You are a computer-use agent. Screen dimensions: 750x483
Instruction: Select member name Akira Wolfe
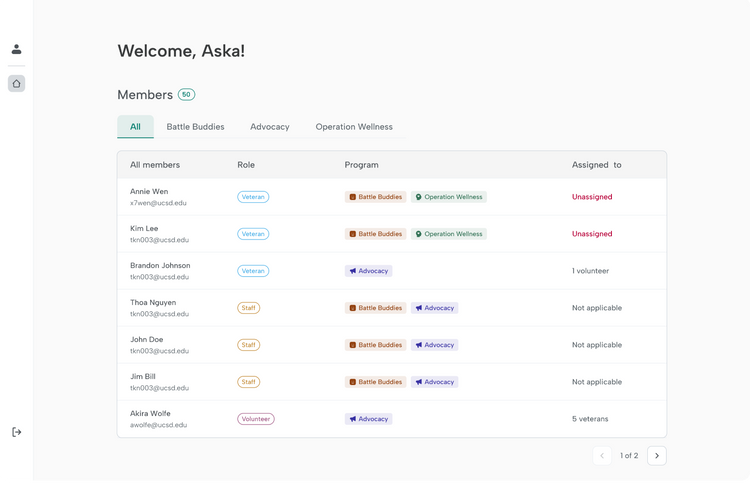[150, 413]
